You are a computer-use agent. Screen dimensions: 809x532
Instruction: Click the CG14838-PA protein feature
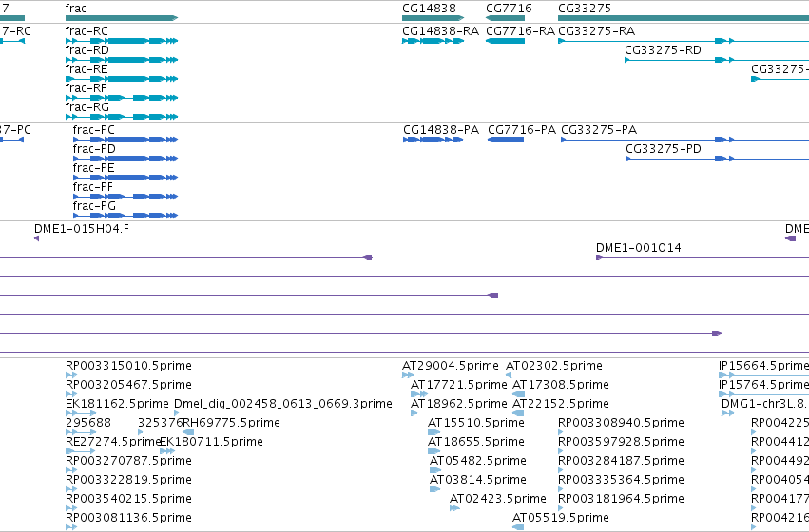[x=433, y=140]
